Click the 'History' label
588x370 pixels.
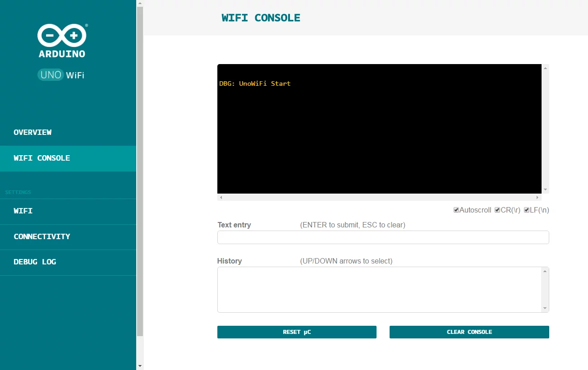pos(230,261)
